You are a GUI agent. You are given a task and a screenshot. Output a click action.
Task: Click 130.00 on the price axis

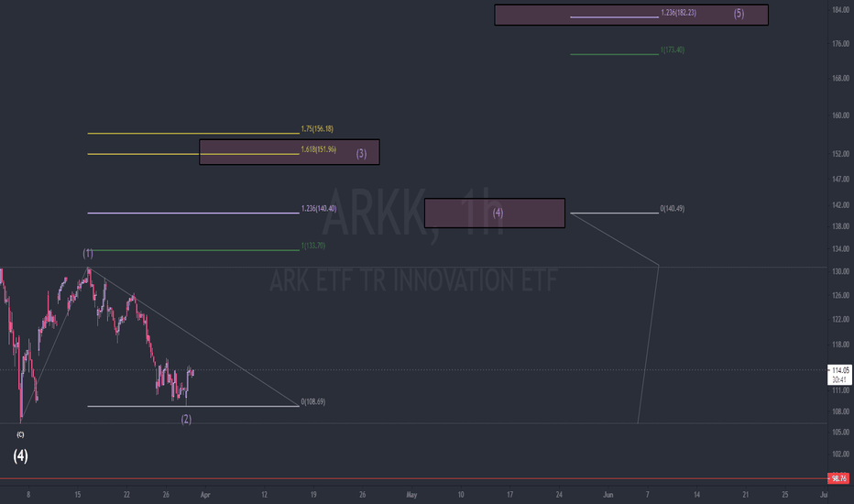(841, 272)
